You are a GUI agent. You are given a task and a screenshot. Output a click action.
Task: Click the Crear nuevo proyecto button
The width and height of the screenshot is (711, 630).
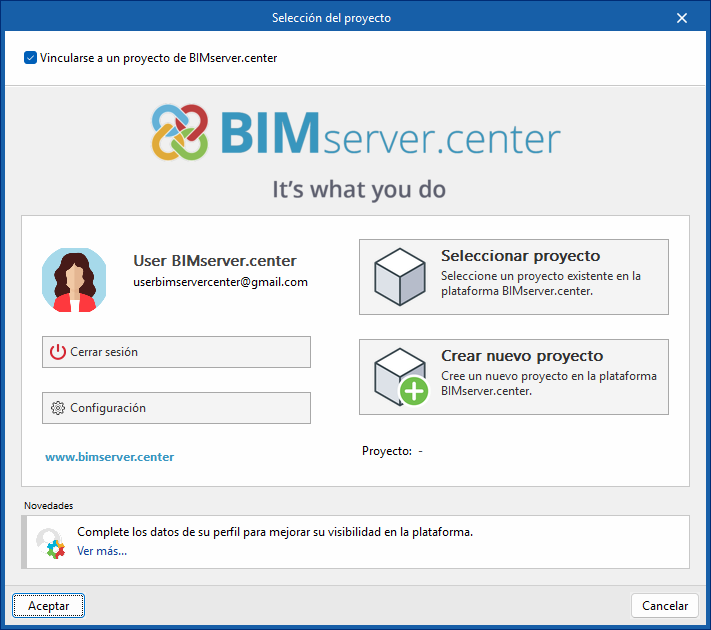[x=514, y=377]
